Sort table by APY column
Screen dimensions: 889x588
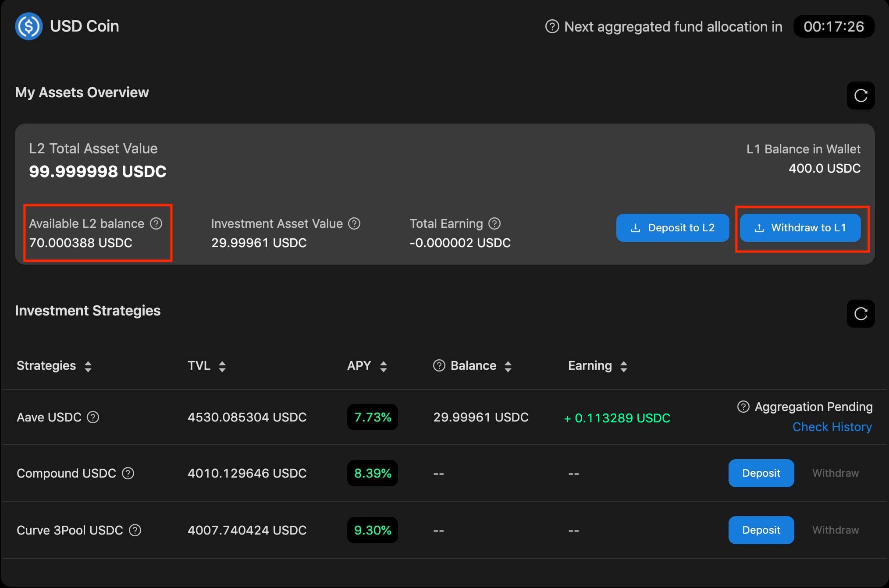384,366
